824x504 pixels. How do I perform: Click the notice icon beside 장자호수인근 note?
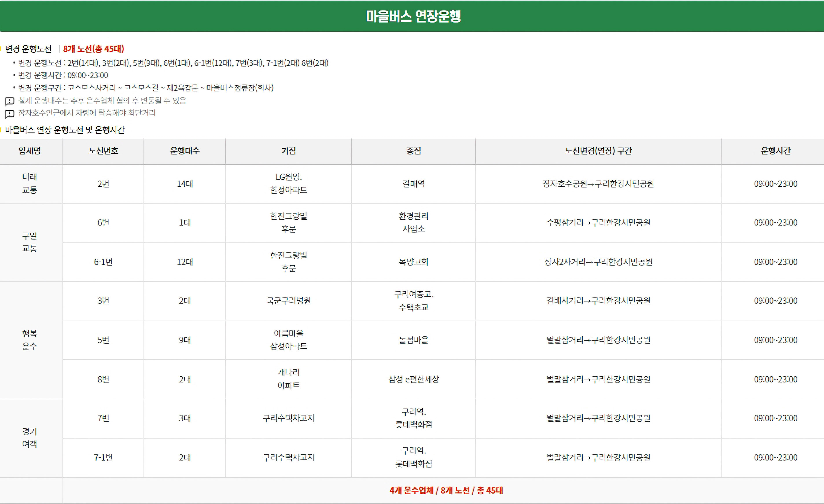click(9, 114)
